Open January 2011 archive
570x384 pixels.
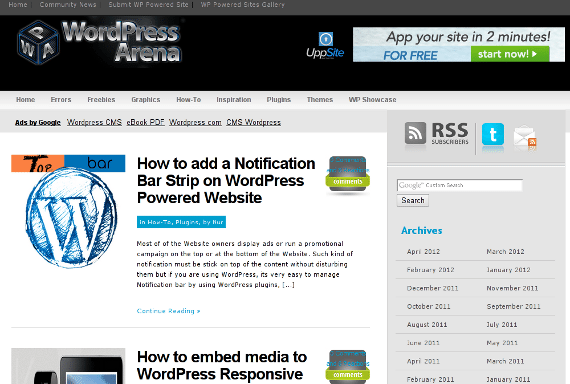pyautogui.click(x=508, y=380)
